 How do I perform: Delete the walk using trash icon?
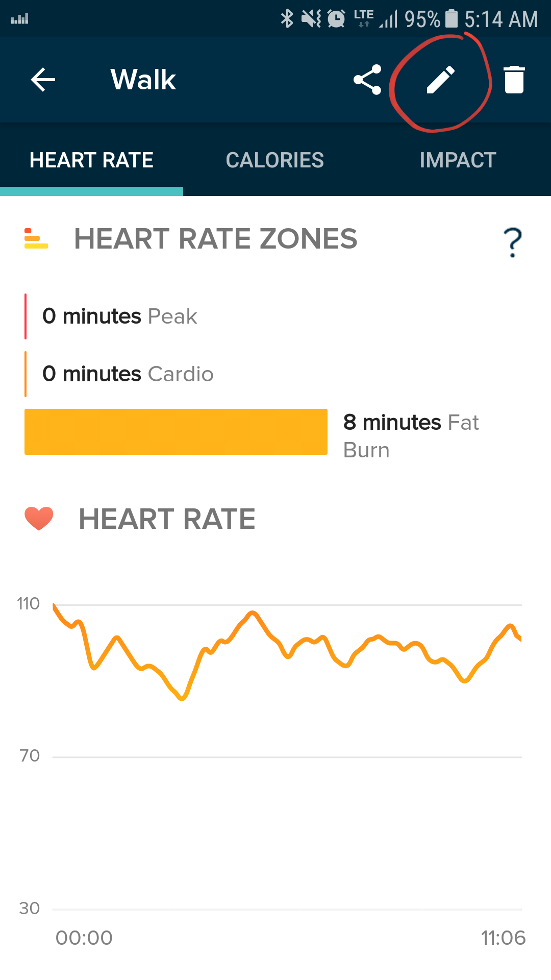tap(514, 80)
